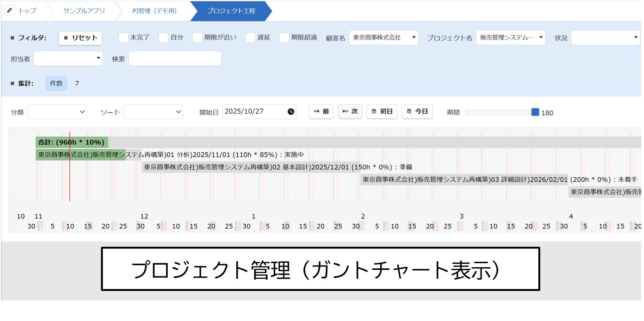Open the 顧客名 dropdown
This screenshot has height=321, width=644.
[383, 38]
